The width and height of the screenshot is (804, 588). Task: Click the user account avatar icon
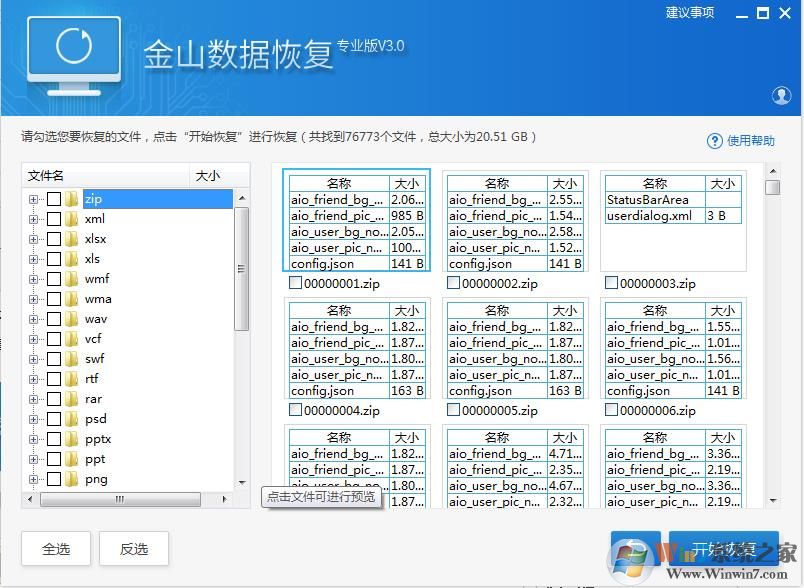[x=782, y=95]
